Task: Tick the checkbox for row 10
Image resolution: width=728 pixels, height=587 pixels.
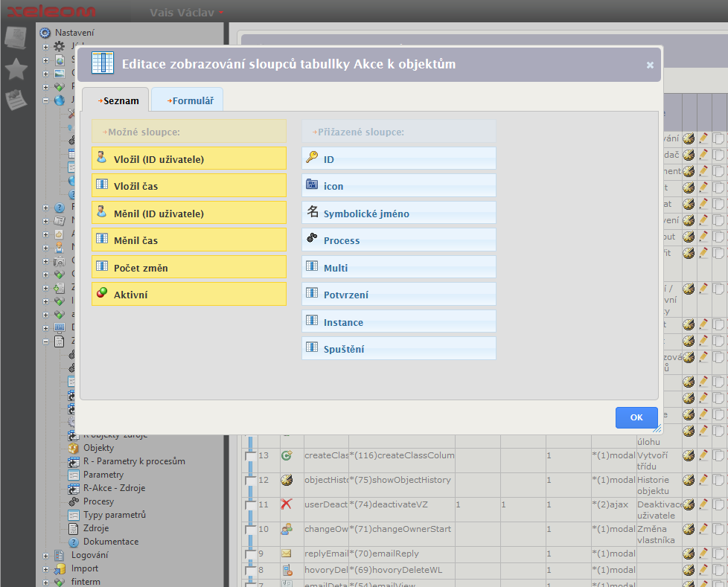Action: click(251, 529)
